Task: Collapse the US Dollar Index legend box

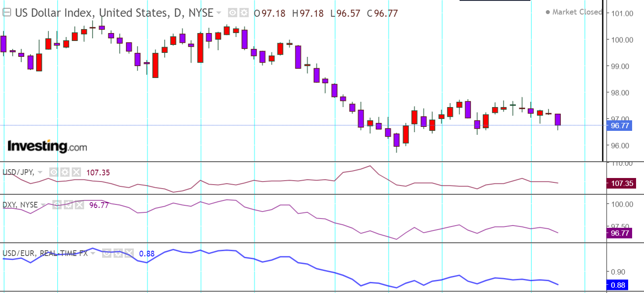Action: tap(7, 13)
